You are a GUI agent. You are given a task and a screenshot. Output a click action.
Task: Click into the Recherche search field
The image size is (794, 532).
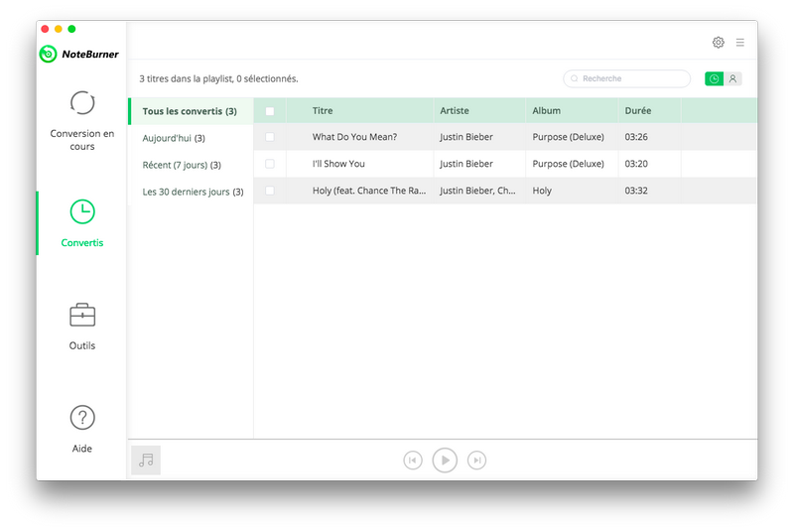click(627, 79)
